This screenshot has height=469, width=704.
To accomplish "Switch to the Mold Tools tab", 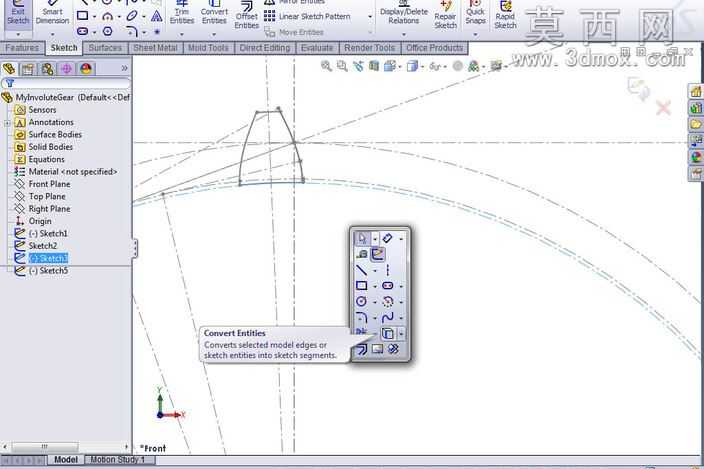I will pos(208,48).
